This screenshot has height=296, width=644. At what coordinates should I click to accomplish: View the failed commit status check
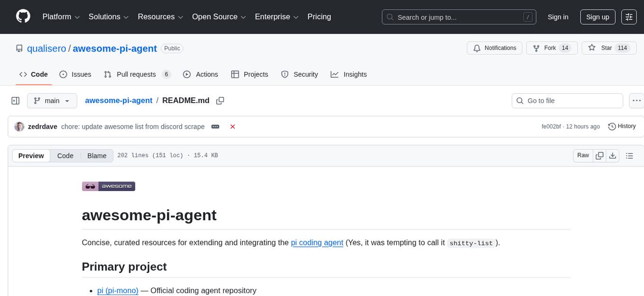tap(233, 126)
